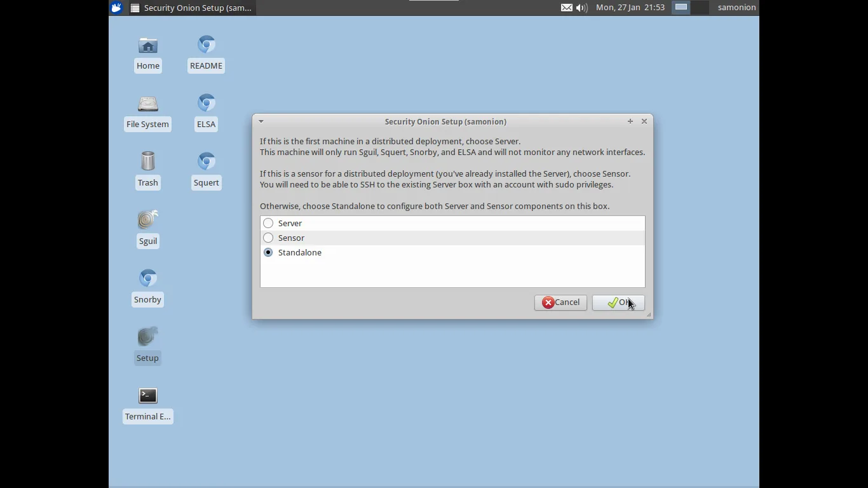The height and width of the screenshot is (488, 868).
Task: Close the Security Onion Setup dialog
Action: pos(644,121)
